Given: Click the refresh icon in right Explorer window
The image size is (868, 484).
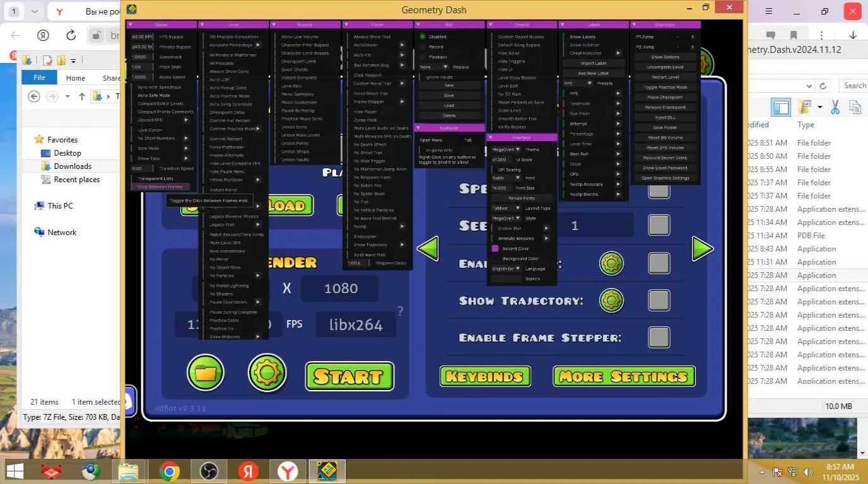Looking at the screenshot, I should 822,86.
